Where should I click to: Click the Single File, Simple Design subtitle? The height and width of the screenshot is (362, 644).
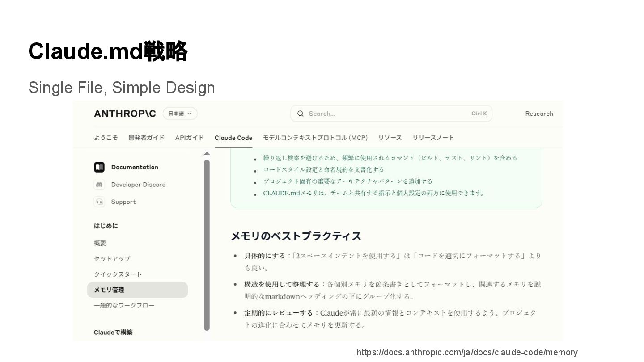(122, 88)
